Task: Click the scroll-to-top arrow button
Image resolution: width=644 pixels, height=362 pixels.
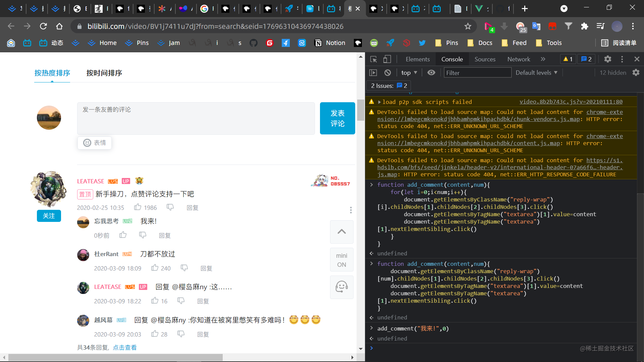Action: pos(341,232)
